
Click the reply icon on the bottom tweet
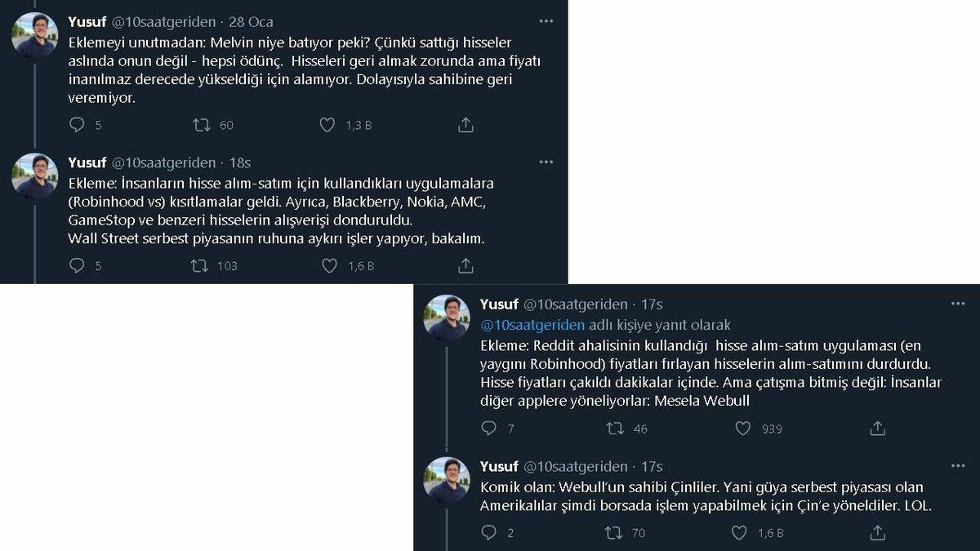coord(489,534)
